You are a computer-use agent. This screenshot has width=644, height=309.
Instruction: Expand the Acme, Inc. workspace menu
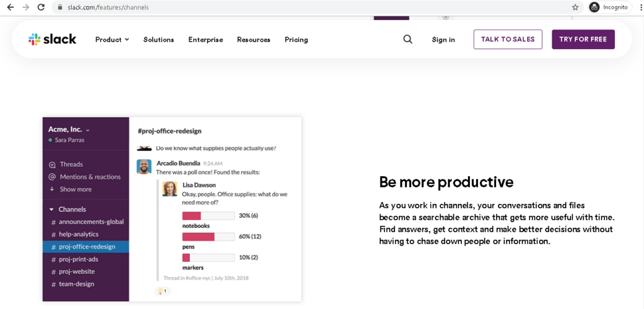69,130
